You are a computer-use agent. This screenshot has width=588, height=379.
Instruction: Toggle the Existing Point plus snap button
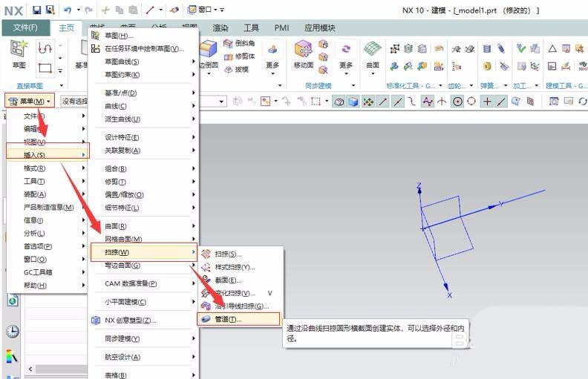487,102
